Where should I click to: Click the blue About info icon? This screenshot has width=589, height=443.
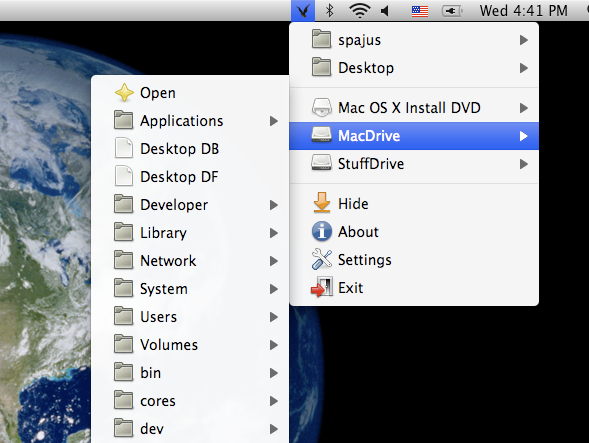(x=322, y=231)
